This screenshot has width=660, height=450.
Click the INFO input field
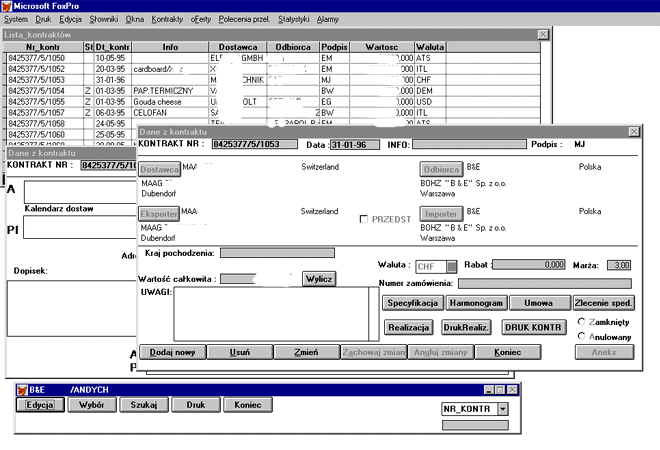click(x=469, y=144)
